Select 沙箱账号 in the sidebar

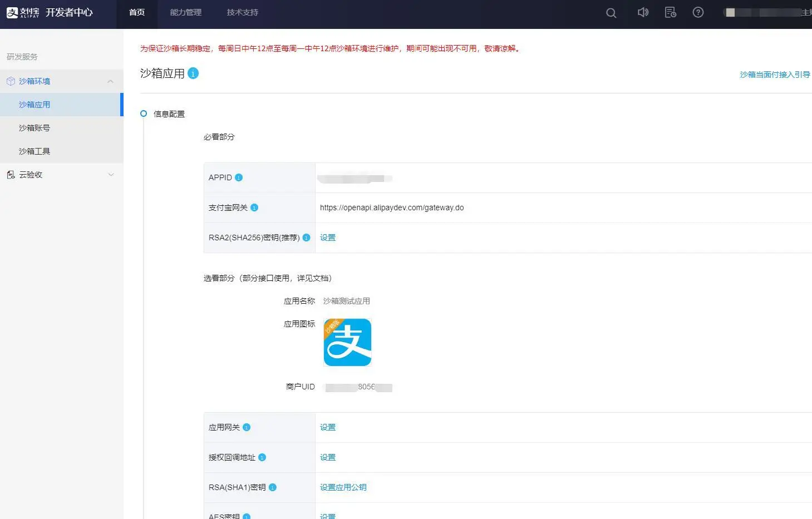point(62,128)
